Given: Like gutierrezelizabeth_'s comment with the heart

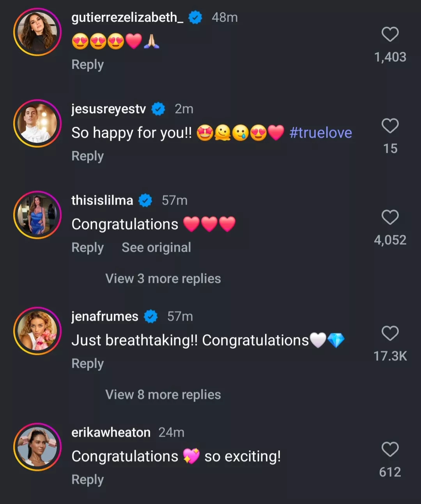Looking at the screenshot, I should [390, 34].
